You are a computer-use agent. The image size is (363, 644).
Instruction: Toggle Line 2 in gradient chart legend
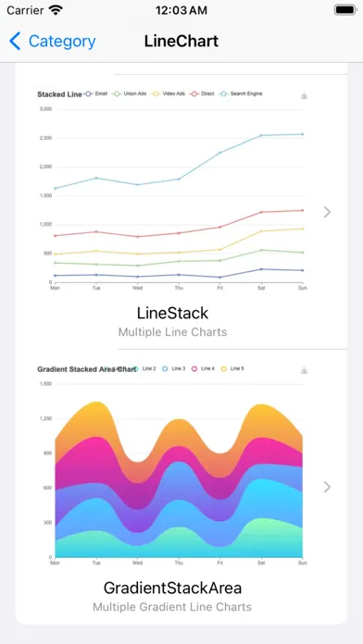tap(144, 369)
